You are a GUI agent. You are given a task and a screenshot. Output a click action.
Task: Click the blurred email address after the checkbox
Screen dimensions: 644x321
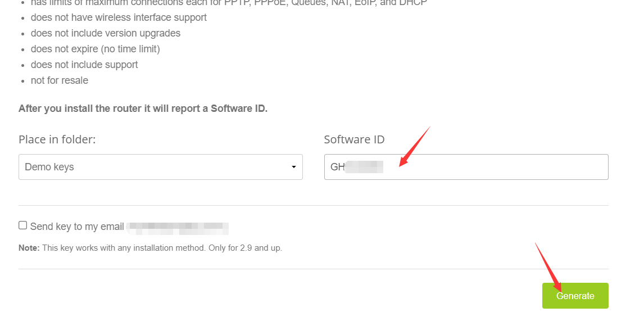click(178, 228)
